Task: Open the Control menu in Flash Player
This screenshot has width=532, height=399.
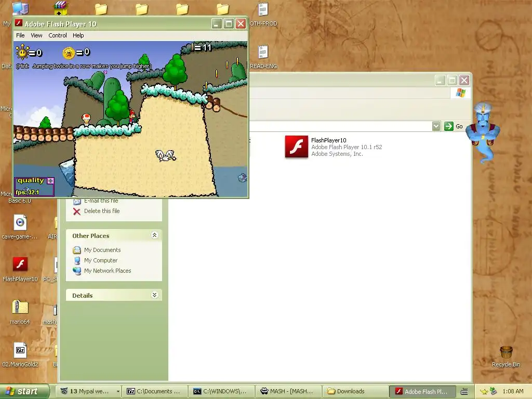Action: click(58, 35)
